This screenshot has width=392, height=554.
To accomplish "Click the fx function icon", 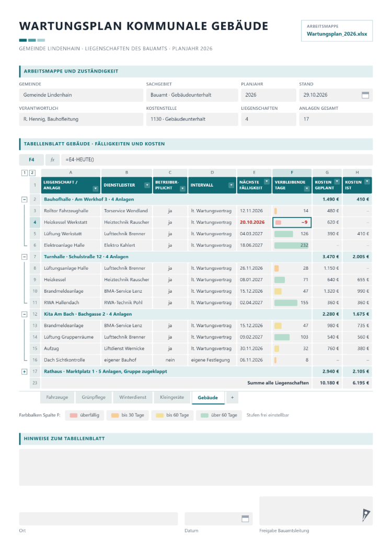I will click(x=52, y=160).
